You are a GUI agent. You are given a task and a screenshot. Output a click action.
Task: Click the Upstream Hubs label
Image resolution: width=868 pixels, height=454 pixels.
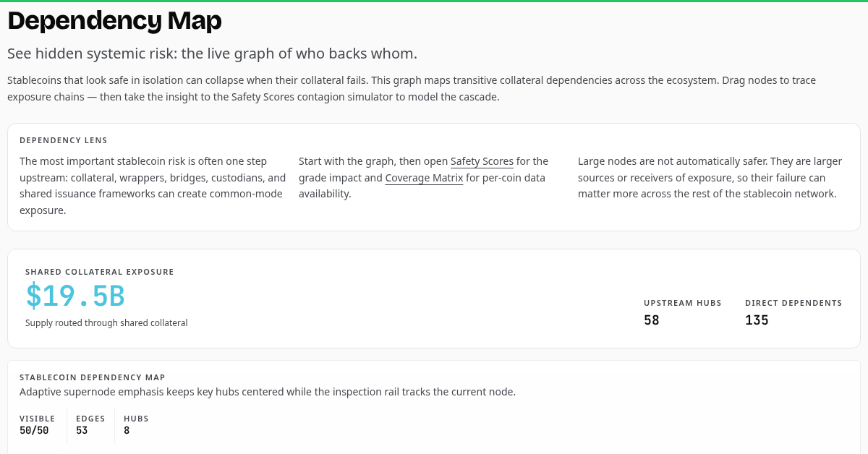[x=683, y=303]
